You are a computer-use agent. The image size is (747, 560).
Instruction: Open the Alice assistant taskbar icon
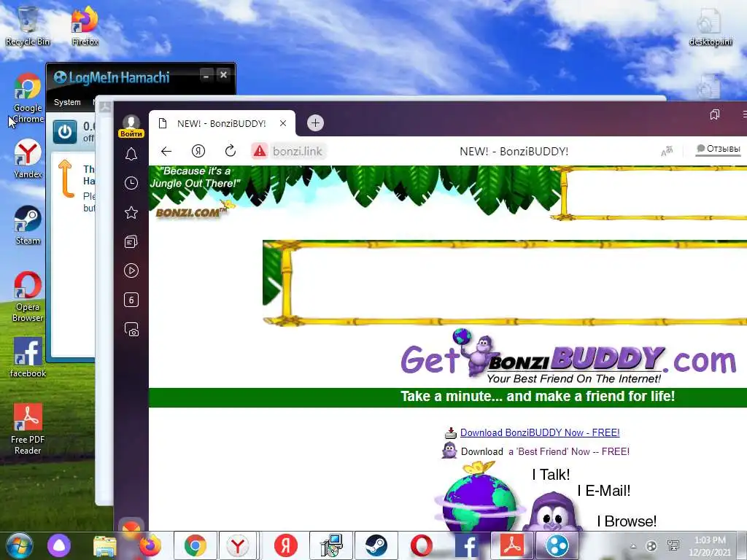click(59, 545)
